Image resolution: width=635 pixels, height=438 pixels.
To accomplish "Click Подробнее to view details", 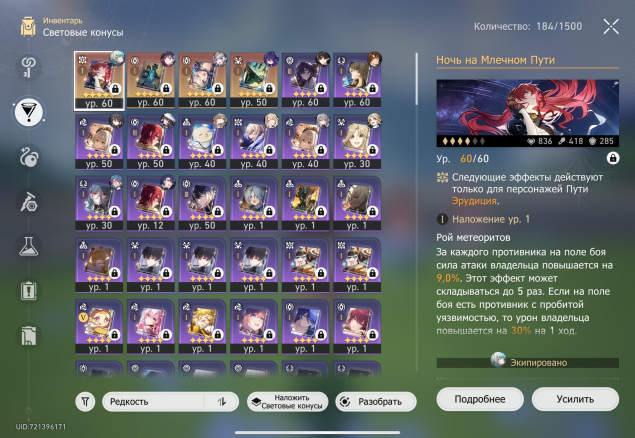I will point(480,399).
